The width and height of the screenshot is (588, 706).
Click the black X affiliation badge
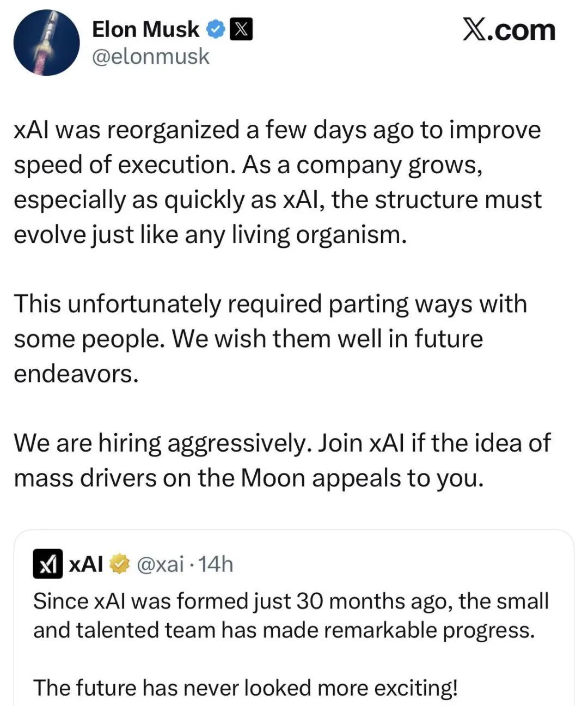tap(241, 29)
